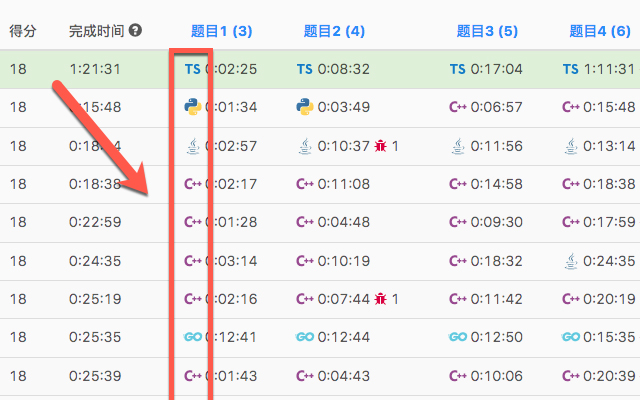The height and width of the screenshot is (400, 640).
Task: Click the C++ icon beside 0:06:57
Action: tap(458, 107)
